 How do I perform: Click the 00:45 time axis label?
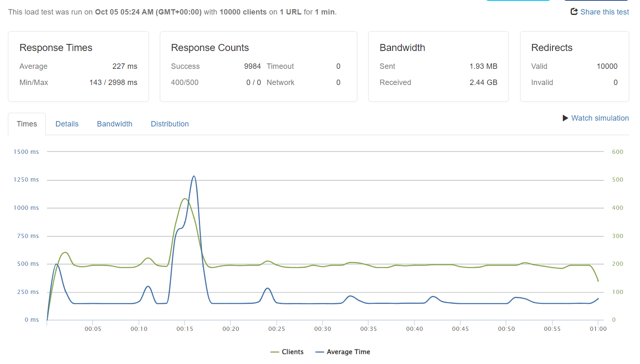pyautogui.click(x=460, y=329)
